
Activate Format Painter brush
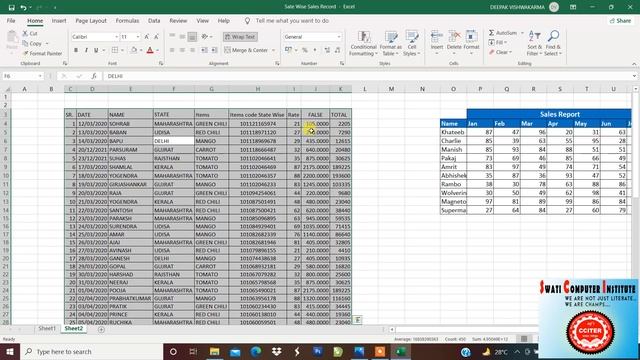coord(42,53)
